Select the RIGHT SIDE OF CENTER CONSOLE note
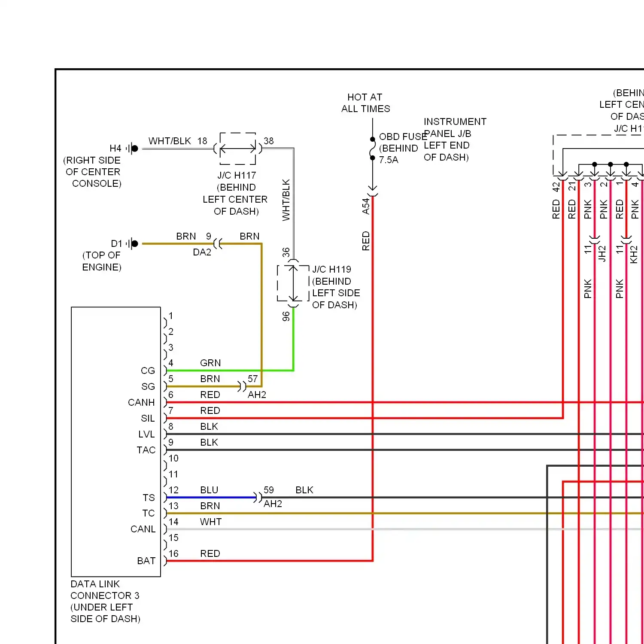 click(x=93, y=172)
